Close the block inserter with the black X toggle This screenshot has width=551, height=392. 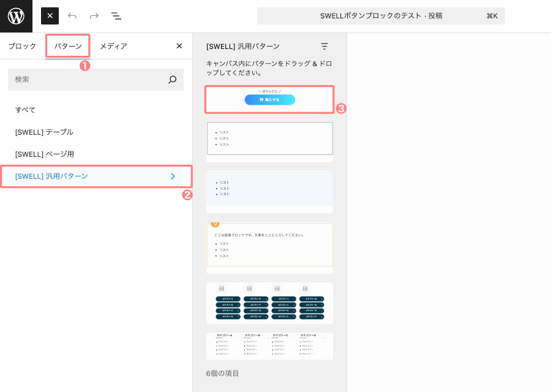50,16
